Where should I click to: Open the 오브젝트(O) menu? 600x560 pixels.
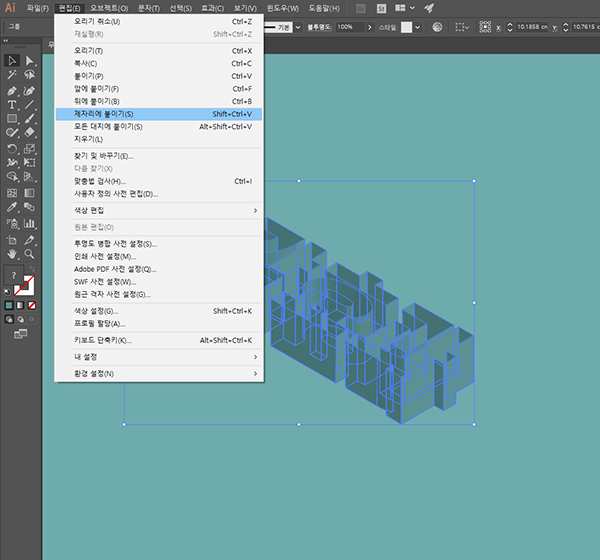(x=109, y=8)
